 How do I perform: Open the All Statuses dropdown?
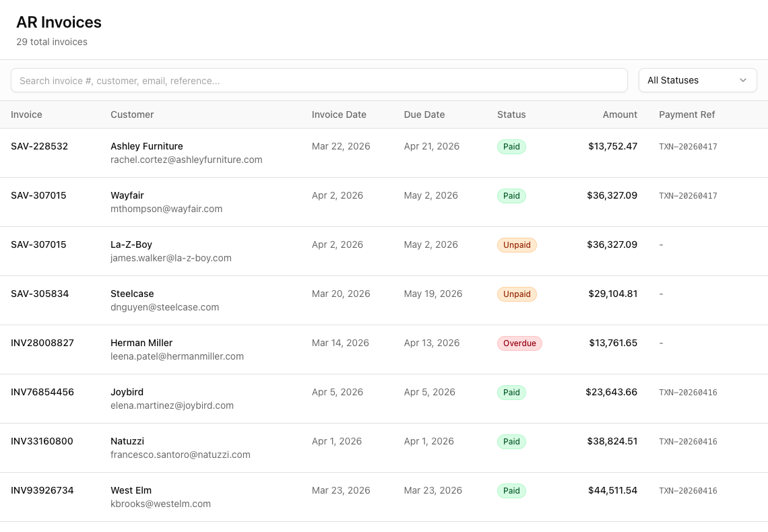pos(697,80)
